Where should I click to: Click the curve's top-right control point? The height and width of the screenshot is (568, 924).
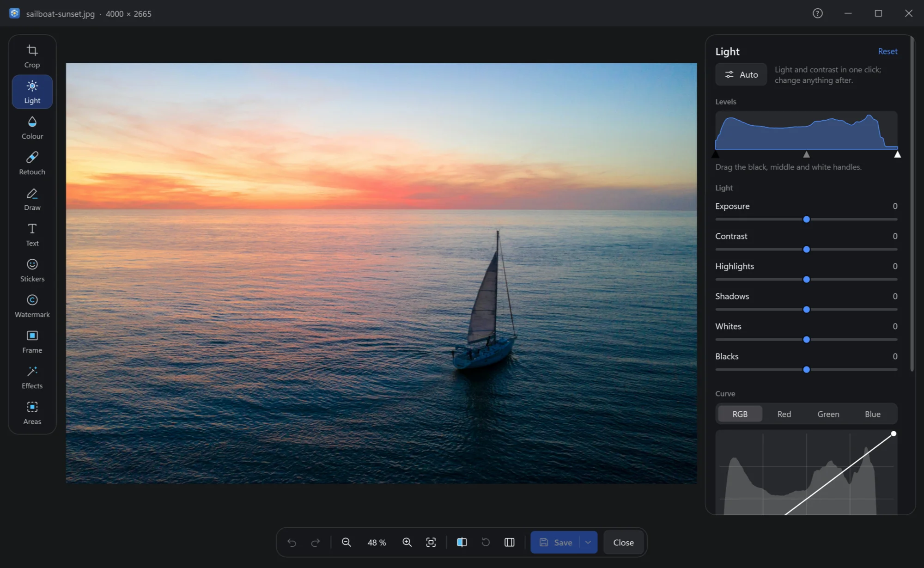coord(894,434)
